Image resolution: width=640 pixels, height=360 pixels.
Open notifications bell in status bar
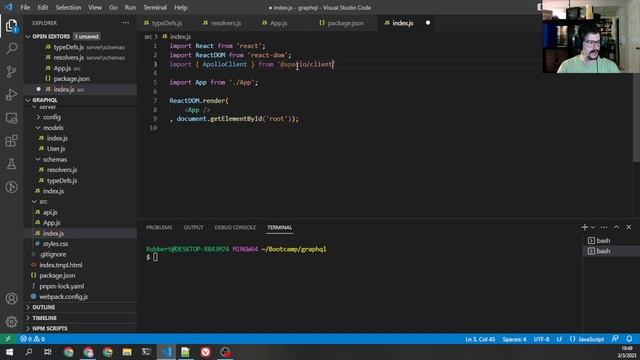[x=629, y=339]
